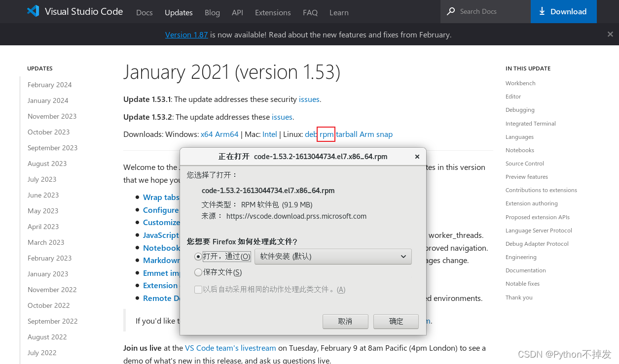Open the July 2022 update
The image size is (619, 364).
[x=42, y=353]
